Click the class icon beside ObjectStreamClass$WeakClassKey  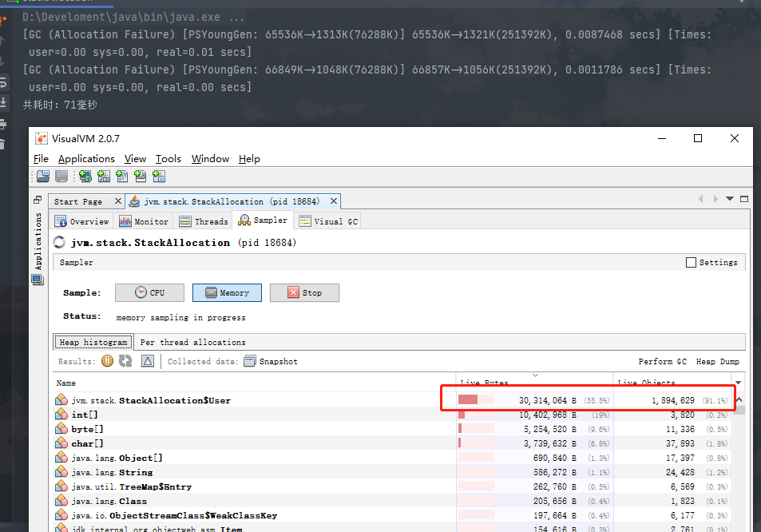point(61,515)
